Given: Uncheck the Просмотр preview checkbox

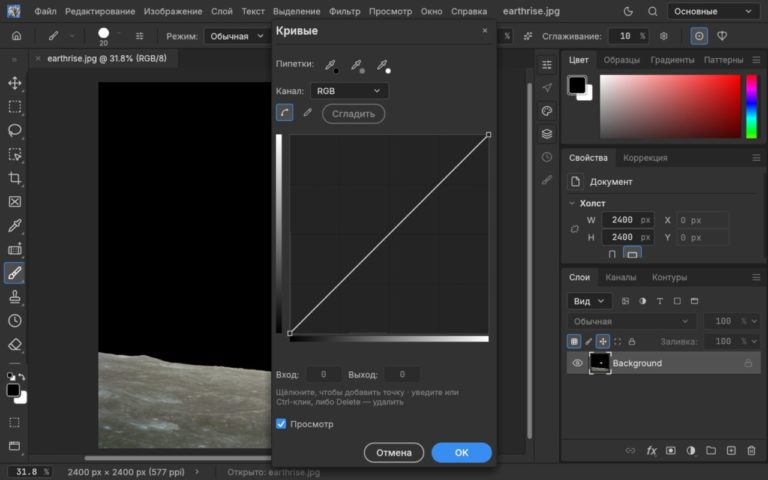Looking at the screenshot, I should (x=281, y=424).
